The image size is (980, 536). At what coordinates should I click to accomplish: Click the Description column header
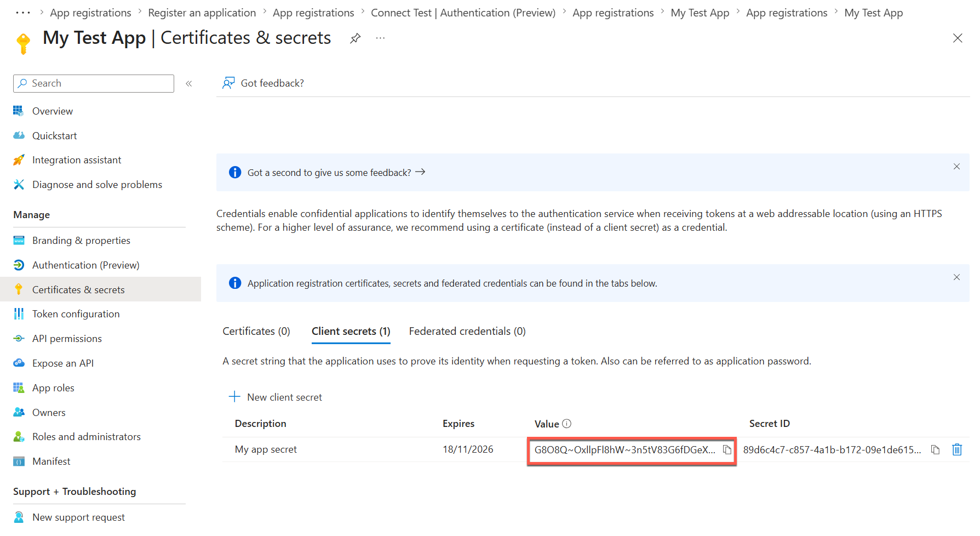pos(261,424)
